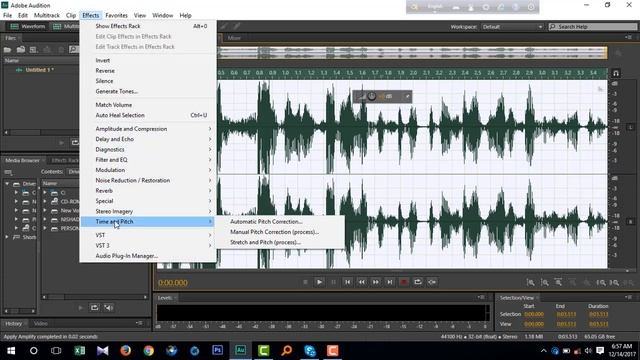Viewport: 640px width, 360px height.
Task: Open the View menu
Action: coord(140,15)
